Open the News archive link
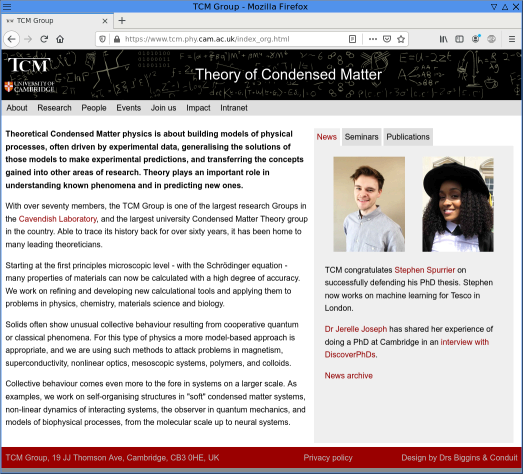The width and height of the screenshot is (523, 474). [x=349, y=376]
